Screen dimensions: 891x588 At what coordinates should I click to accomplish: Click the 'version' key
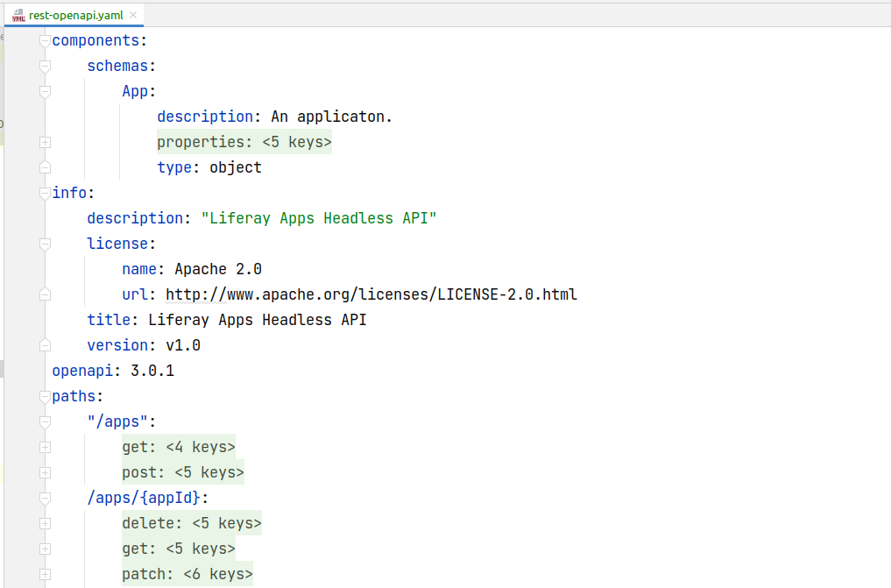(117, 345)
